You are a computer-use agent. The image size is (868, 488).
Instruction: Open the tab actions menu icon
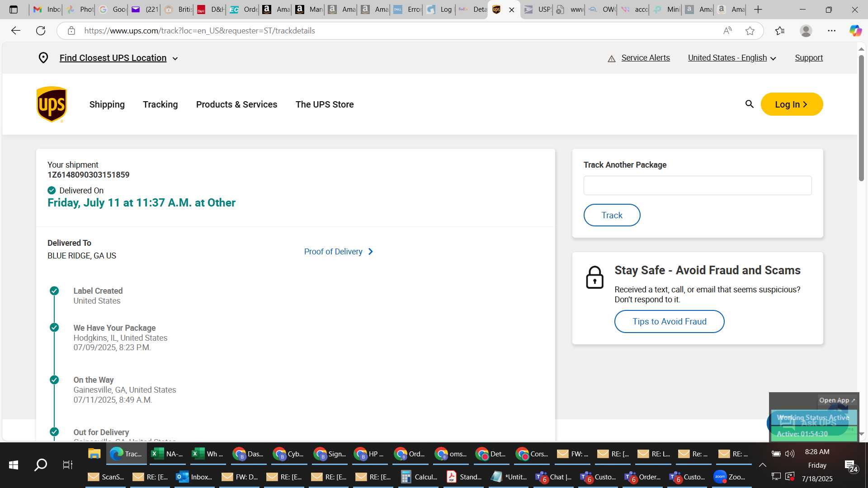pos(14,9)
